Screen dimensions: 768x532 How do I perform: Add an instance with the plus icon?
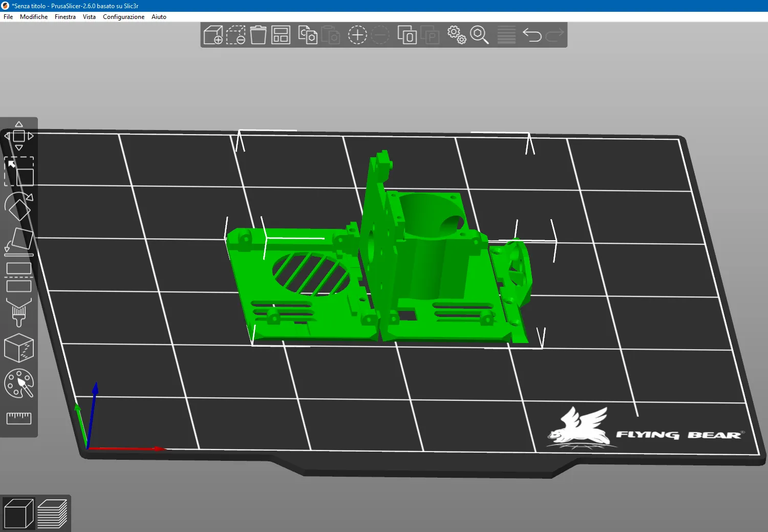coord(357,35)
